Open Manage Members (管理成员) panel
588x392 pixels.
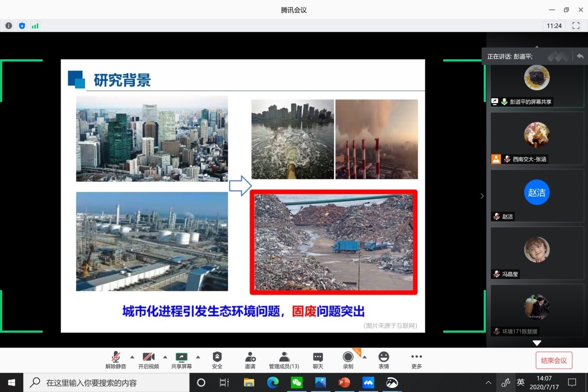(284, 360)
